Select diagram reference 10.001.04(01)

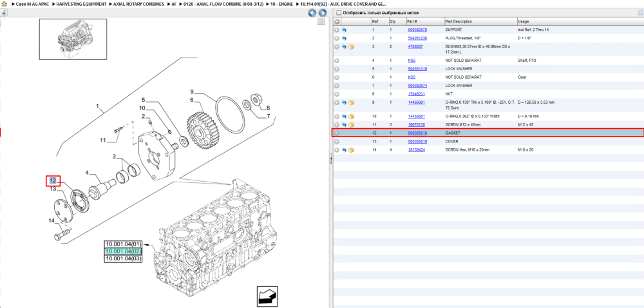[x=123, y=244]
